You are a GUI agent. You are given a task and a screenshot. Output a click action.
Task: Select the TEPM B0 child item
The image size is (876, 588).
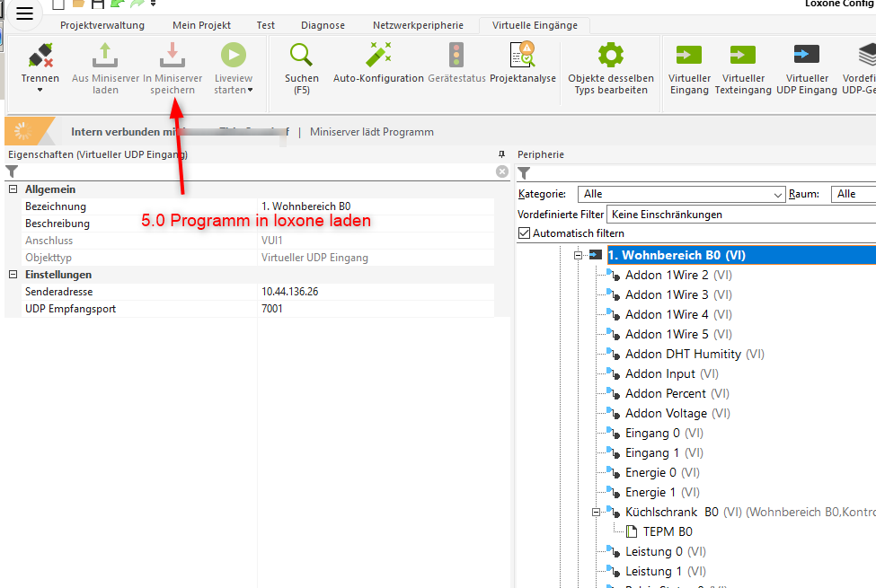[x=667, y=531]
